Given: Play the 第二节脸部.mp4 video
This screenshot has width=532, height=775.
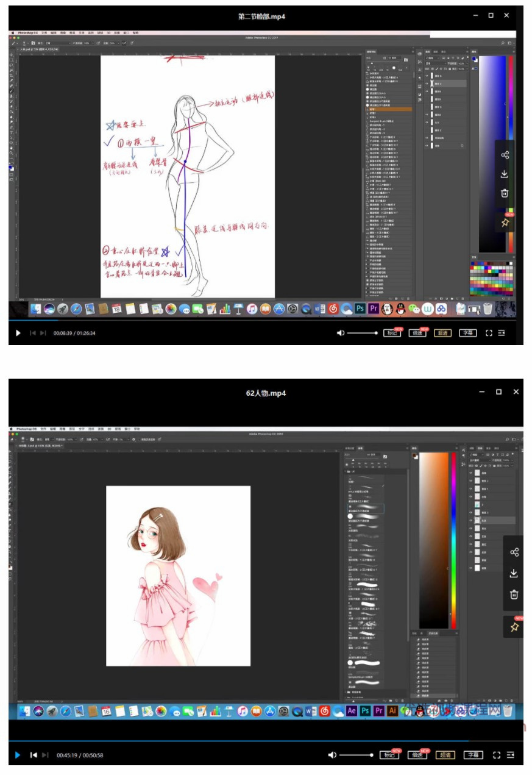Looking at the screenshot, I should coord(18,333).
